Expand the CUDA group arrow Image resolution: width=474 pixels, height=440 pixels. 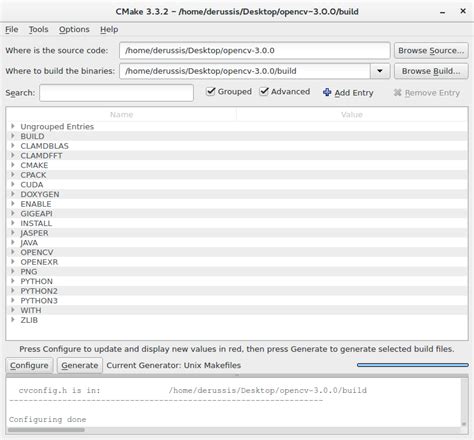pyautogui.click(x=13, y=184)
